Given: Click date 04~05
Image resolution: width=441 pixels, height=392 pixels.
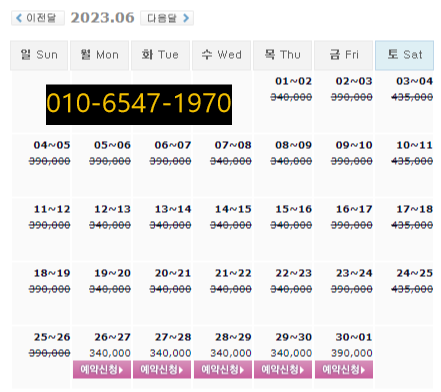Looking at the screenshot, I should [x=52, y=145].
